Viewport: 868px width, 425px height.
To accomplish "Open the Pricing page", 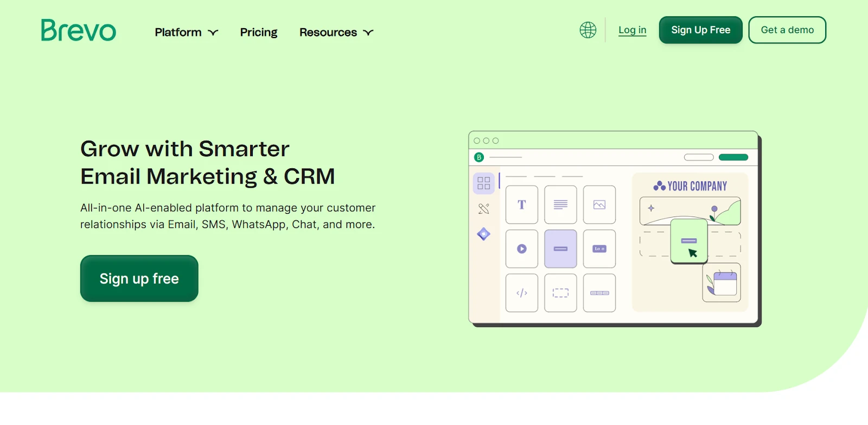I will [x=258, y=33].
